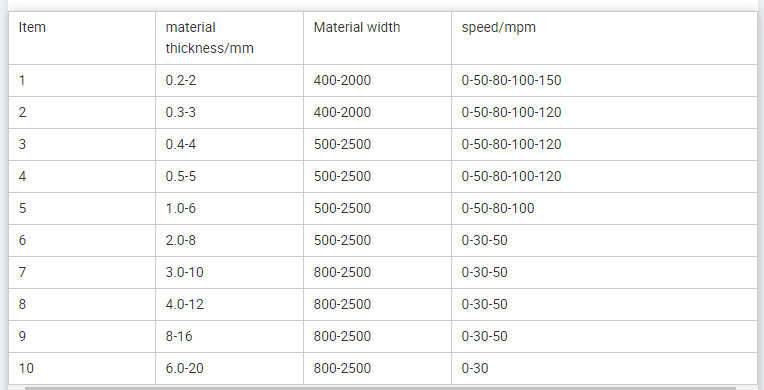Select the 'Item' column header cell
The height and width of the screenshot is (390, 764).
(x=82, y=38)
